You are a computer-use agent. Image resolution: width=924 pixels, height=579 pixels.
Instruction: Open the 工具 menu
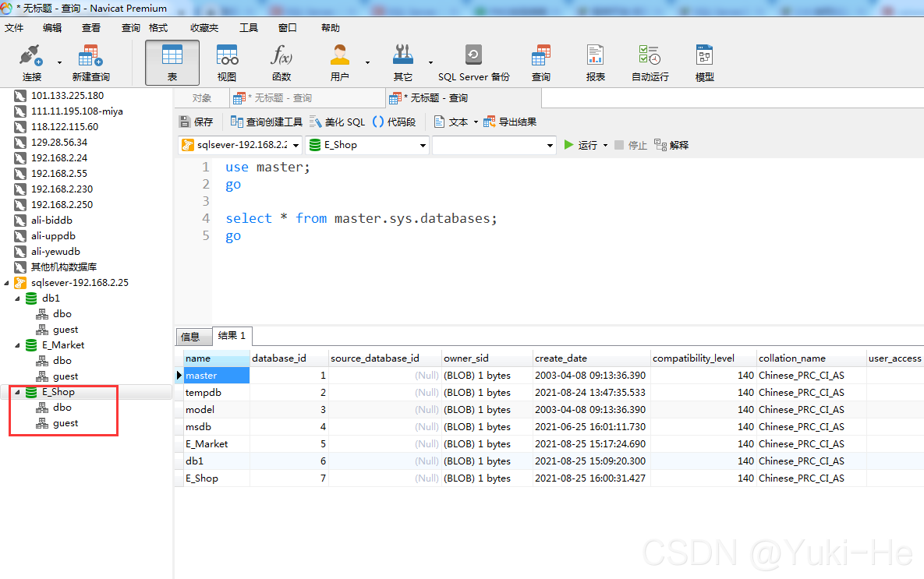click(x=249, y=28)
